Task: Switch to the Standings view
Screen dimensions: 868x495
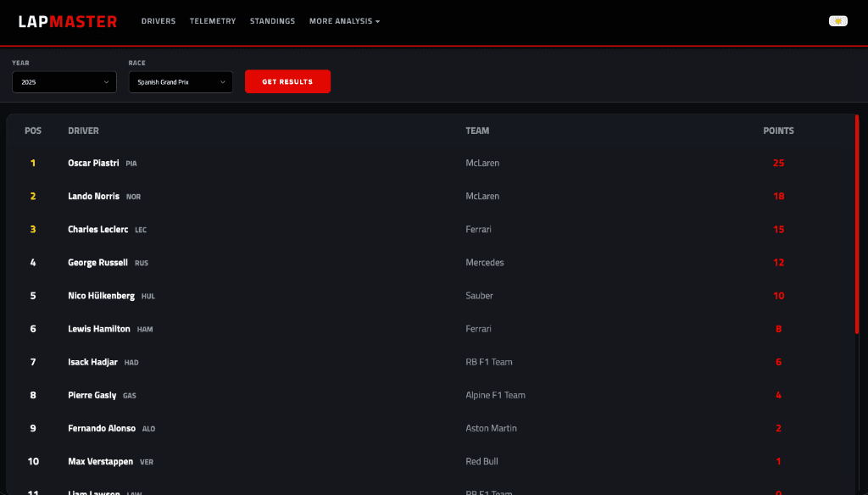Action: tap(272, 21)
